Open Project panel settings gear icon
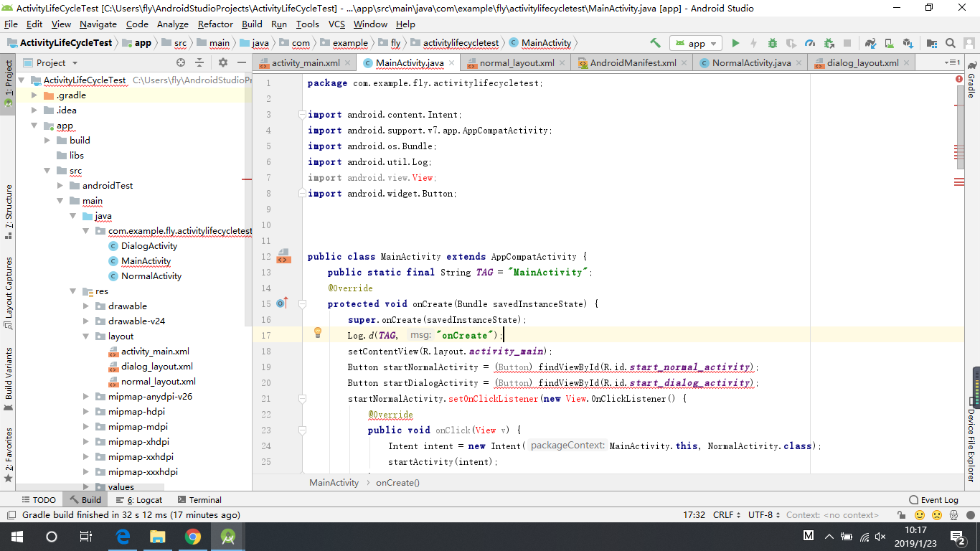The image size is (980, 551). (x=222, y=62)
